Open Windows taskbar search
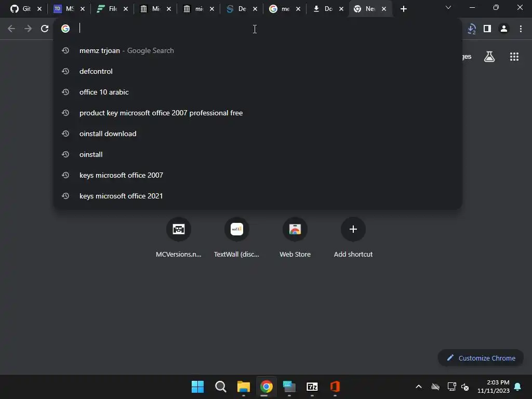 (x=220, y=387)
